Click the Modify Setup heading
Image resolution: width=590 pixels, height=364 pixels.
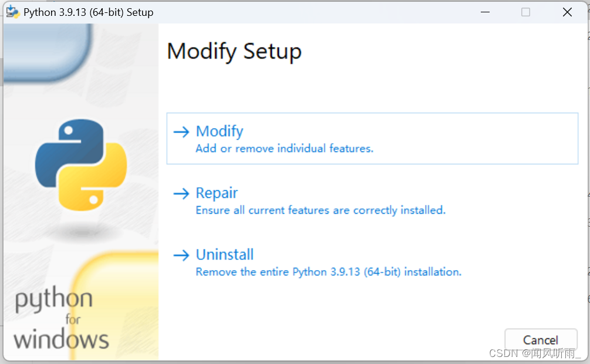click(234, 52)
